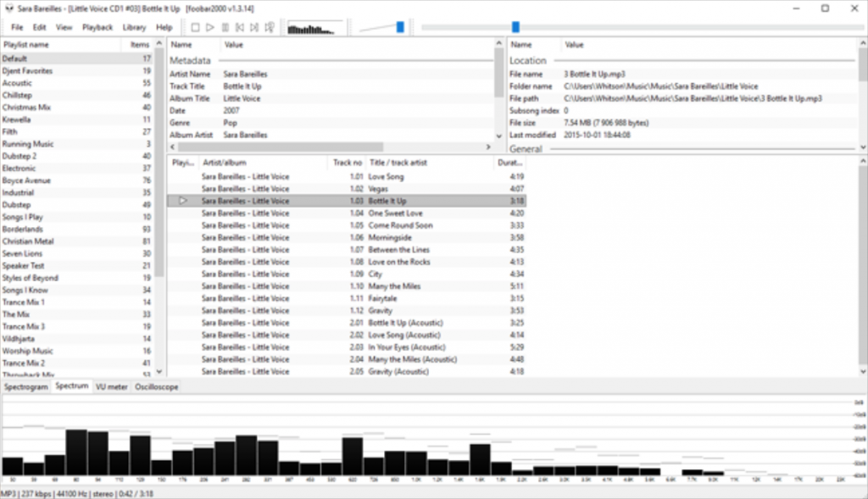Switch to the Oscilloscope tab
The width and height of the screenshot is (868, 499).
157,386
